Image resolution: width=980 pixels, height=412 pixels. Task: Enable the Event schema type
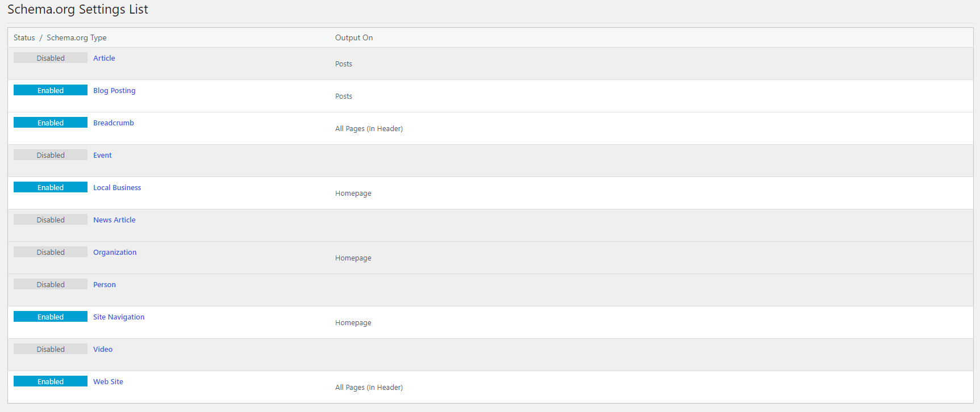pos(50,154)
